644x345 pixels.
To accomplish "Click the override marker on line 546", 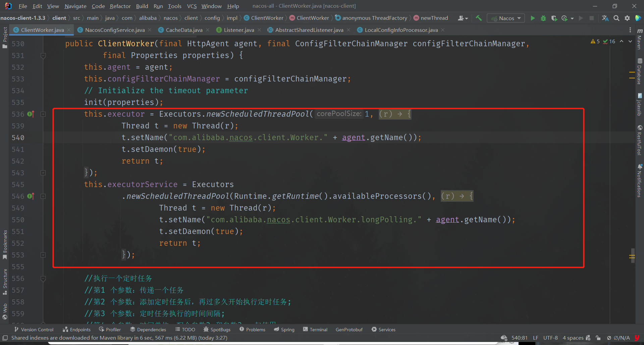I will (31, 196).
